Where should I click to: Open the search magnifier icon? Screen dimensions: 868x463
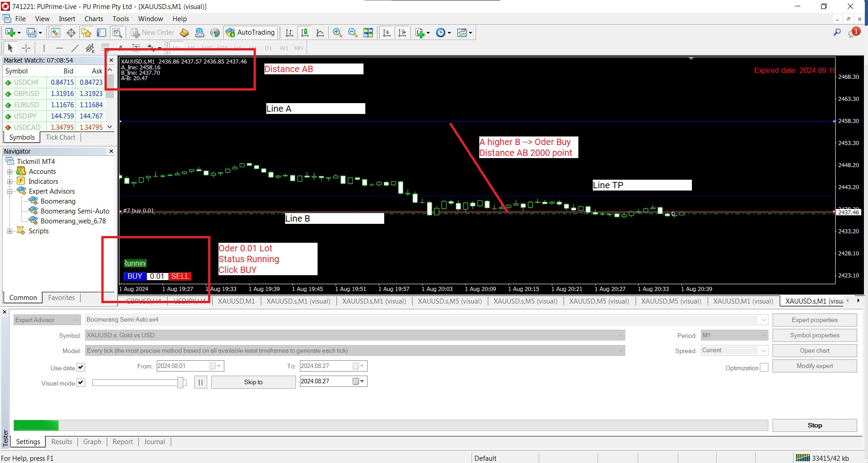[837, 32]
